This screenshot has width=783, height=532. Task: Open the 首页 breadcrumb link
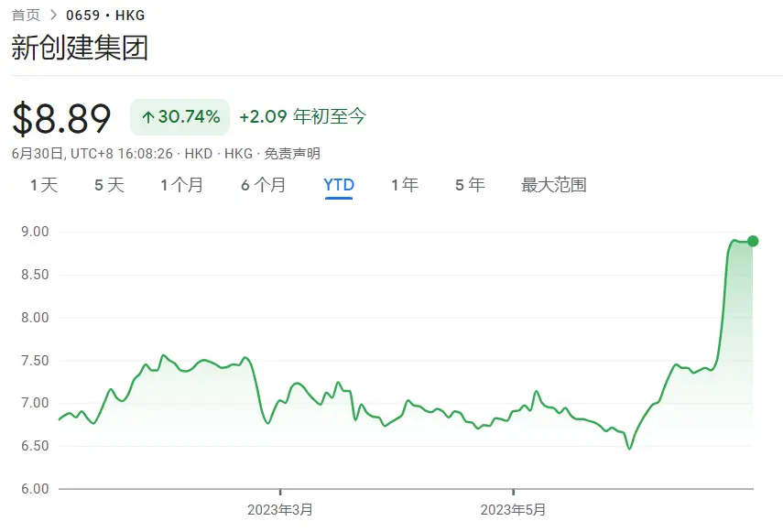coord(26,16)
